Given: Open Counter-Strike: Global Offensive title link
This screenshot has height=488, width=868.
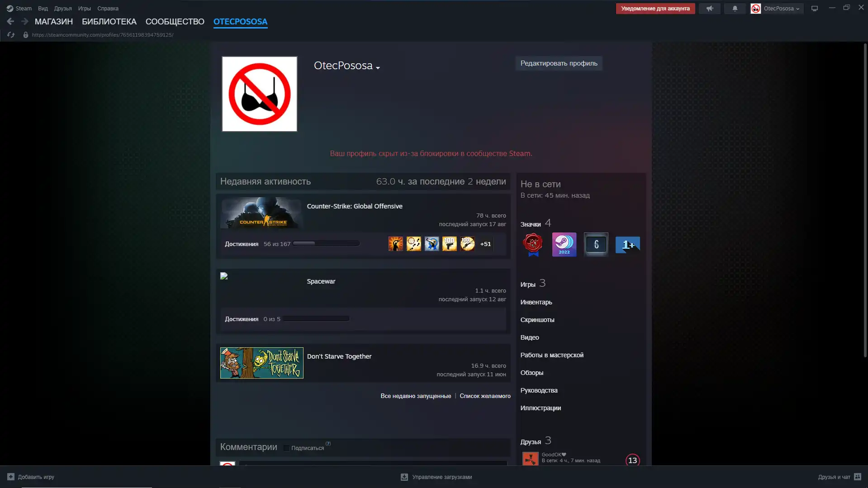Looking at the screenshot, I should (x=354, y=206).
